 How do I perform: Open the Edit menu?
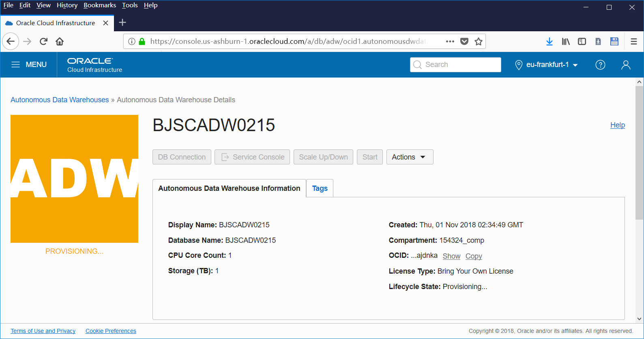[25, 5]
